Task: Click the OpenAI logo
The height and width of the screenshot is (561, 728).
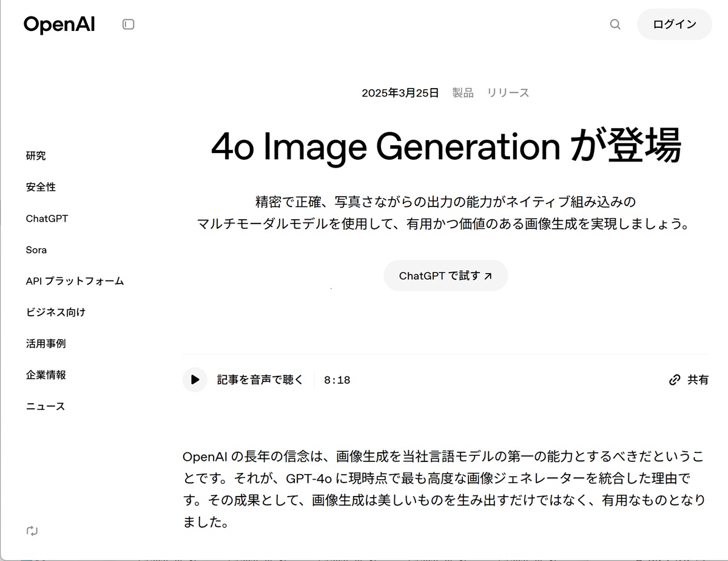Action: (x=58, y=25)
